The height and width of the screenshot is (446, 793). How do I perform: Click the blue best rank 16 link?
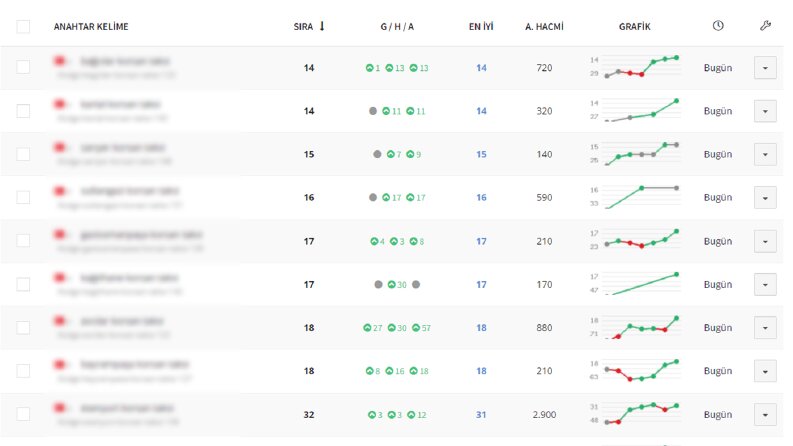[481, 198]
